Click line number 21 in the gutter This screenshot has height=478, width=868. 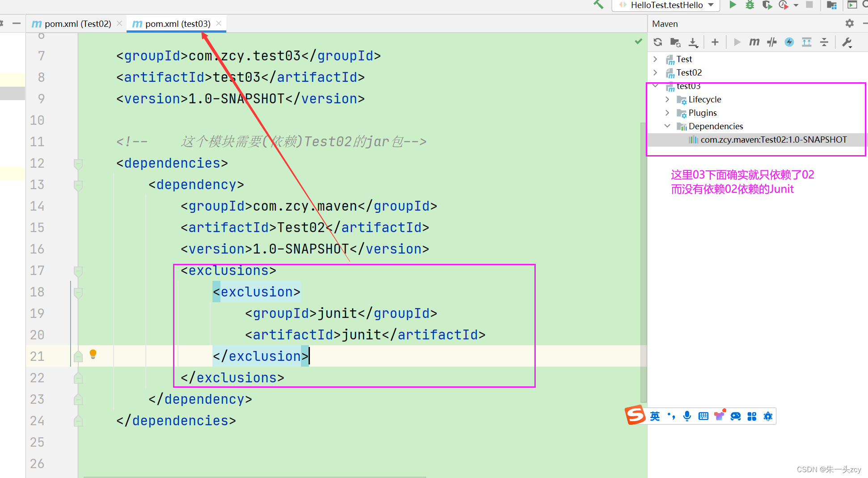point(37,356)
